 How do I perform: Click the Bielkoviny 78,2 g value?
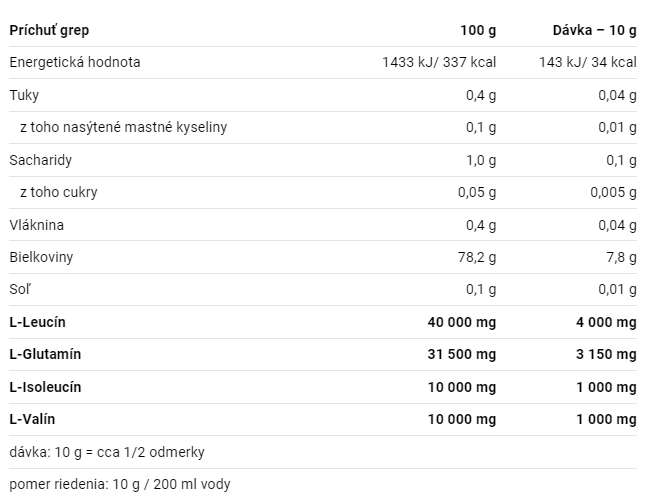tap(477, 257)
